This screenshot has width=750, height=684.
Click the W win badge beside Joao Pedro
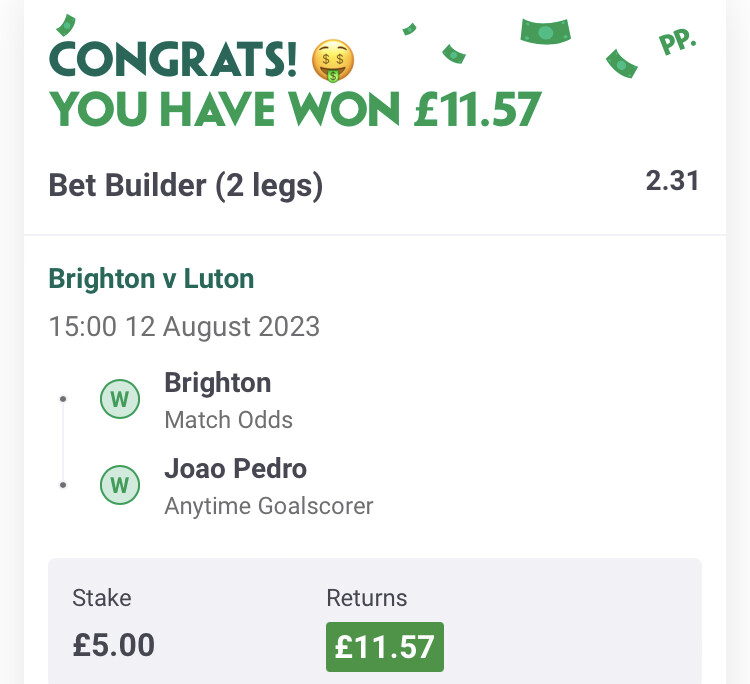120,485
